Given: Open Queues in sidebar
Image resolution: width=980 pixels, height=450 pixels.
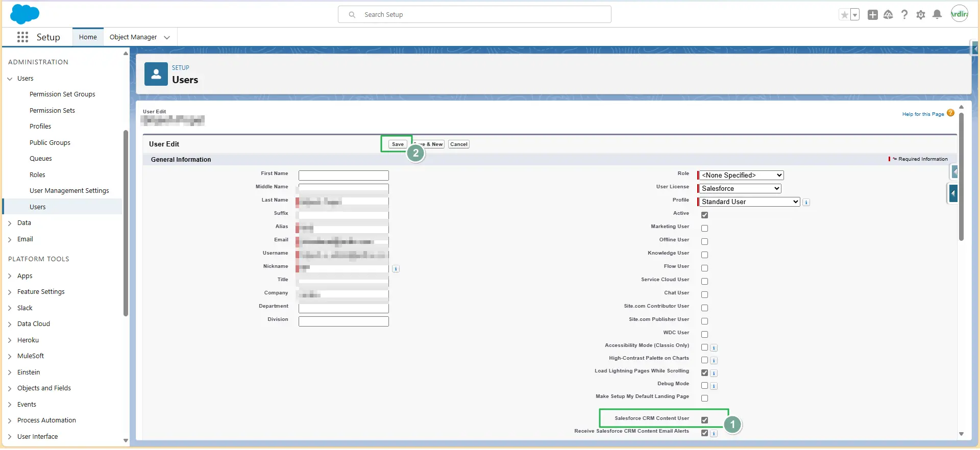Looking at the screenshot, I should tap(41, 159).
